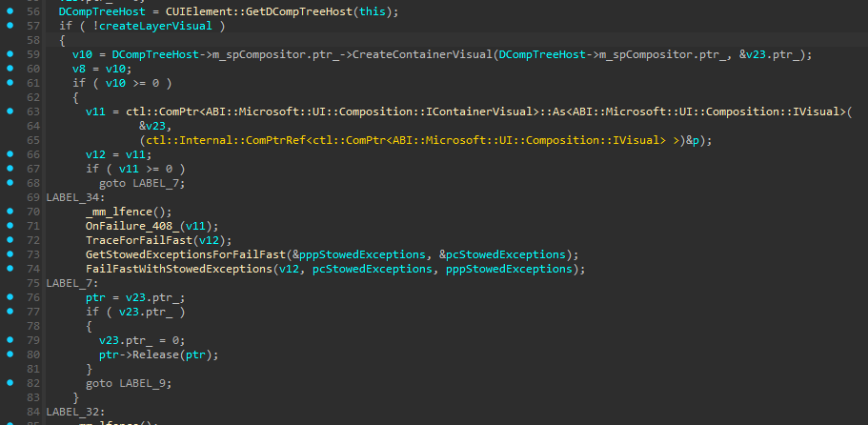Click the breakpoint marker on line 56
The image size is (868, 425).
pyautogui.click(x=9, y=11)
